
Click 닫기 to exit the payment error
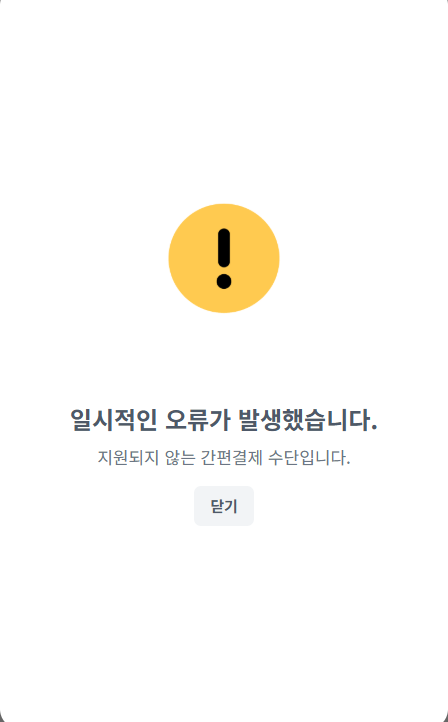pyautogui.click(x=224, y=506)
